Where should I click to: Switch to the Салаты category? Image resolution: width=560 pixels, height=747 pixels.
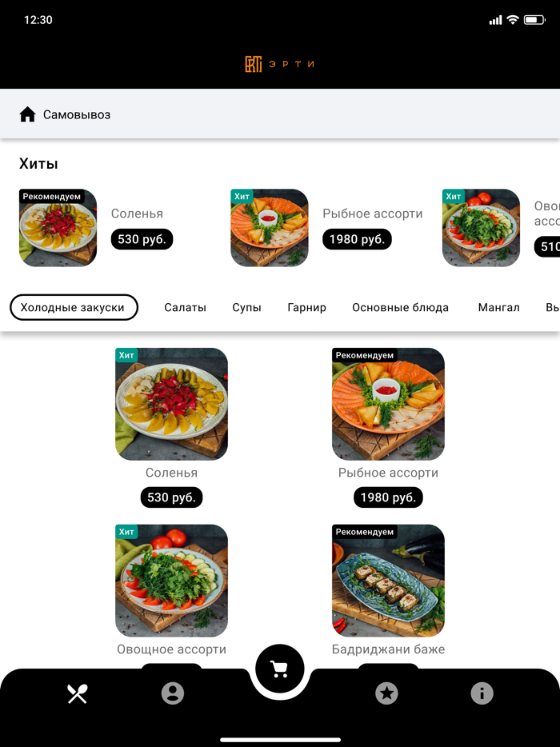(185, 307)
